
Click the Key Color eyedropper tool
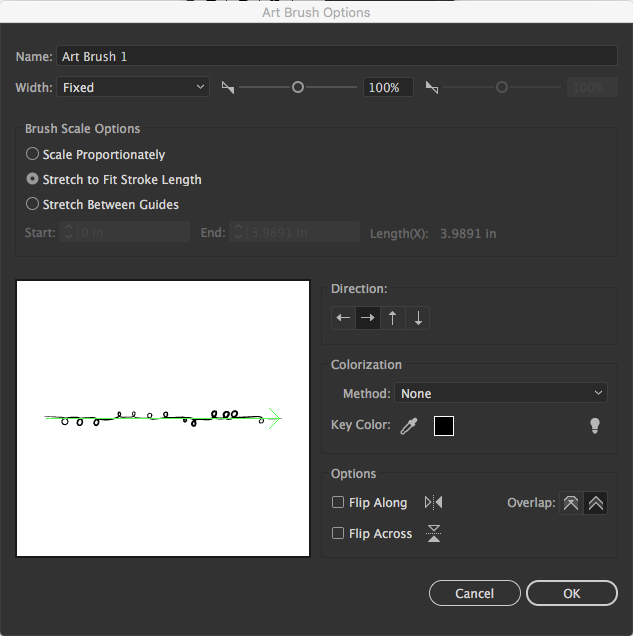click(x=408, y=426)
